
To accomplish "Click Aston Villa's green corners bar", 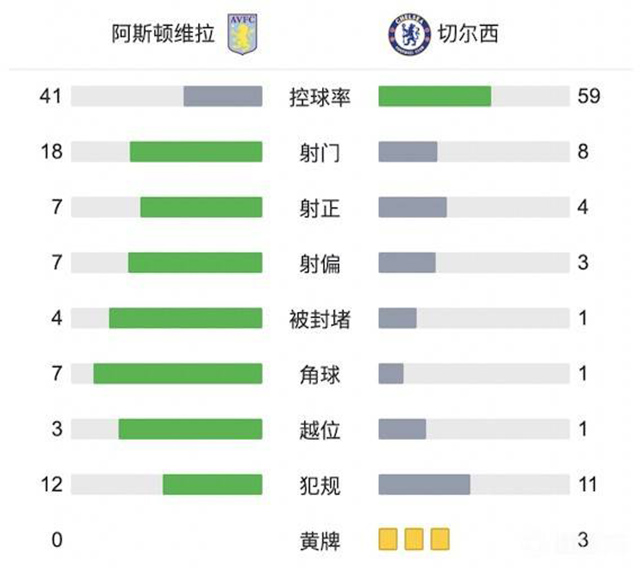I will (x=177, y=373).
